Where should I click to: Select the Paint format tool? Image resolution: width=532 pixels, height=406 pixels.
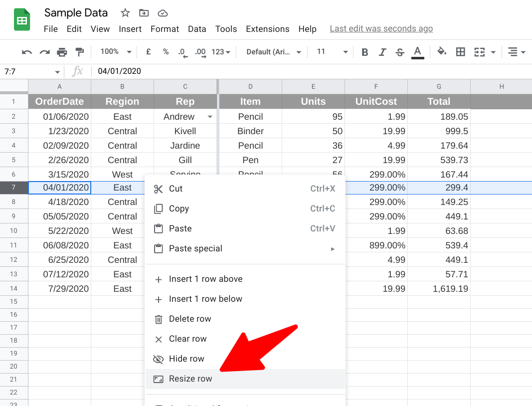tap(79, 52)
